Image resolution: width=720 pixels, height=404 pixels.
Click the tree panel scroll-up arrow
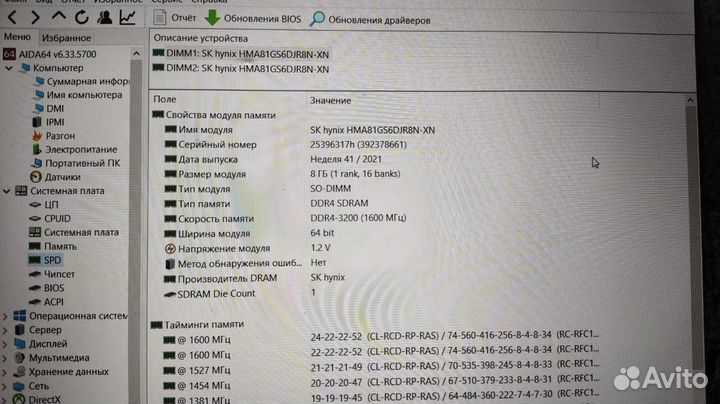[x=136, y=54]
